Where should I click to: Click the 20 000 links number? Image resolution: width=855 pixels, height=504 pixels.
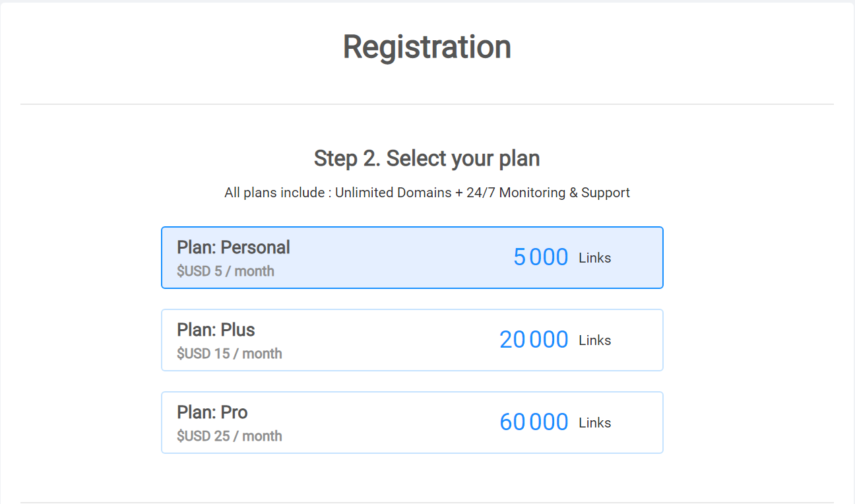click(534, 340)
